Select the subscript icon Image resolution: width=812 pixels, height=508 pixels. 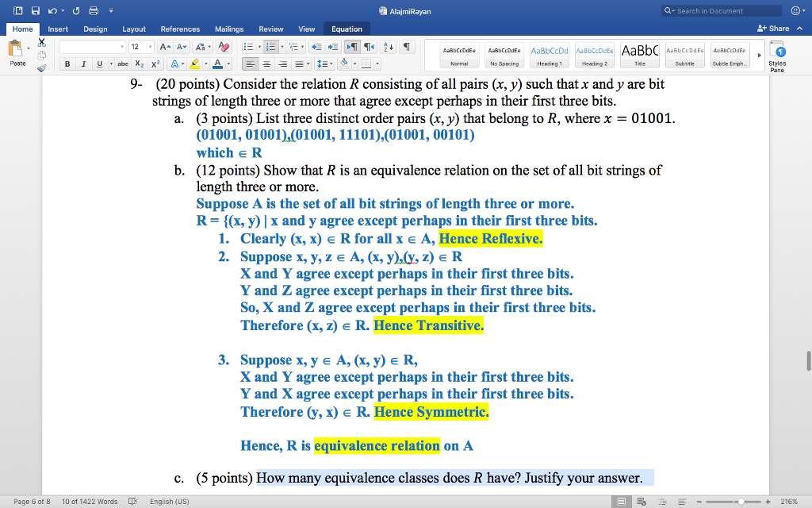click(x=139, y=63)
